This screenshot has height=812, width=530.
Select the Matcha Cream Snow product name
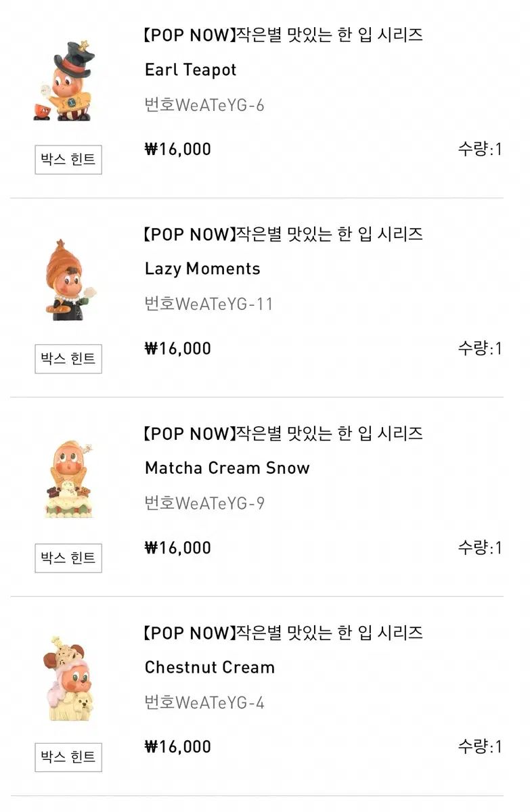(x=227, y=468)
